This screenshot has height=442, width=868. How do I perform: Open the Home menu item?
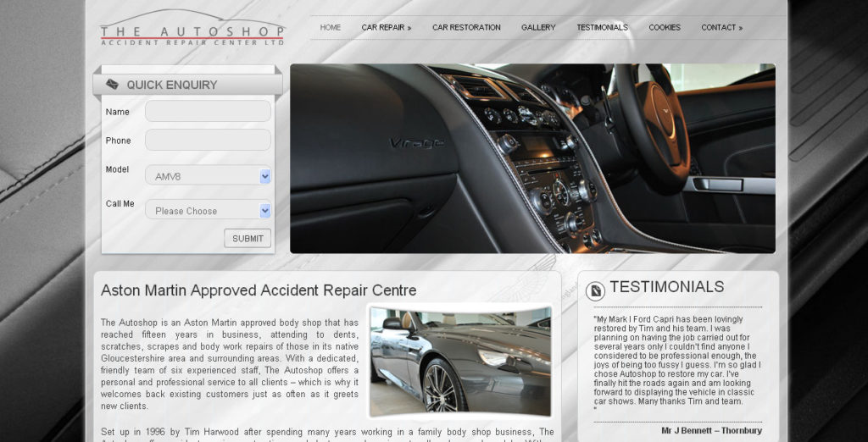pos(331,28)
